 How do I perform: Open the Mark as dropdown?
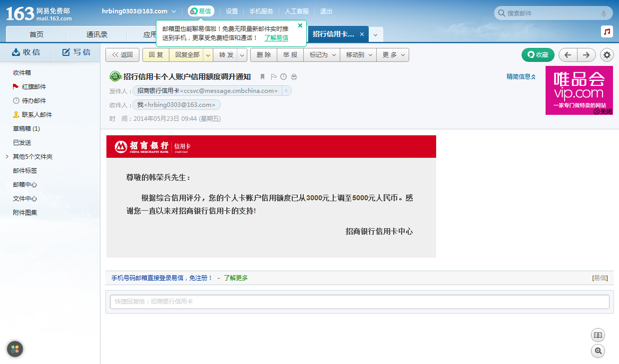322,55
